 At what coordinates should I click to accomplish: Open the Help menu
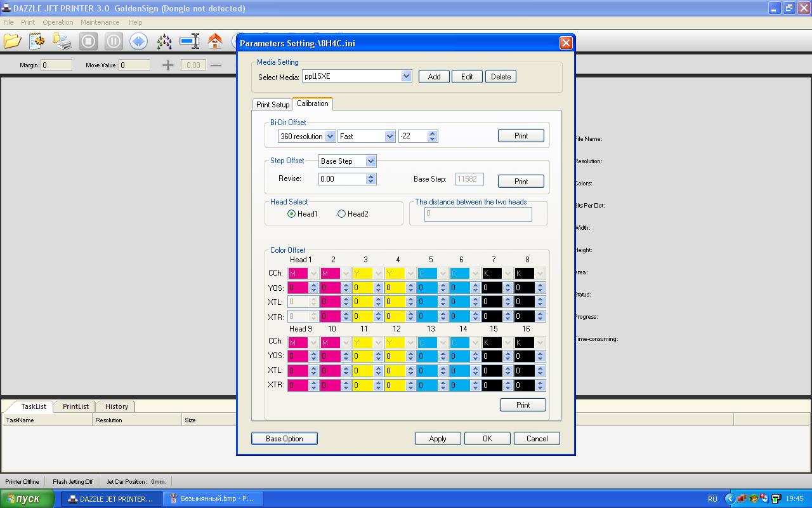[x=135, y=22]
